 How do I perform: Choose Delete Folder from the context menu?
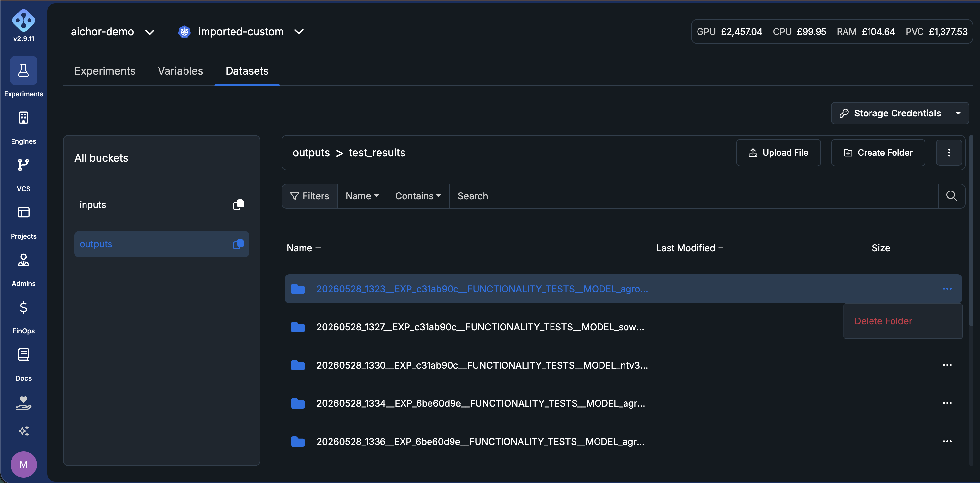pyautogui.click(x=883, y=321)
